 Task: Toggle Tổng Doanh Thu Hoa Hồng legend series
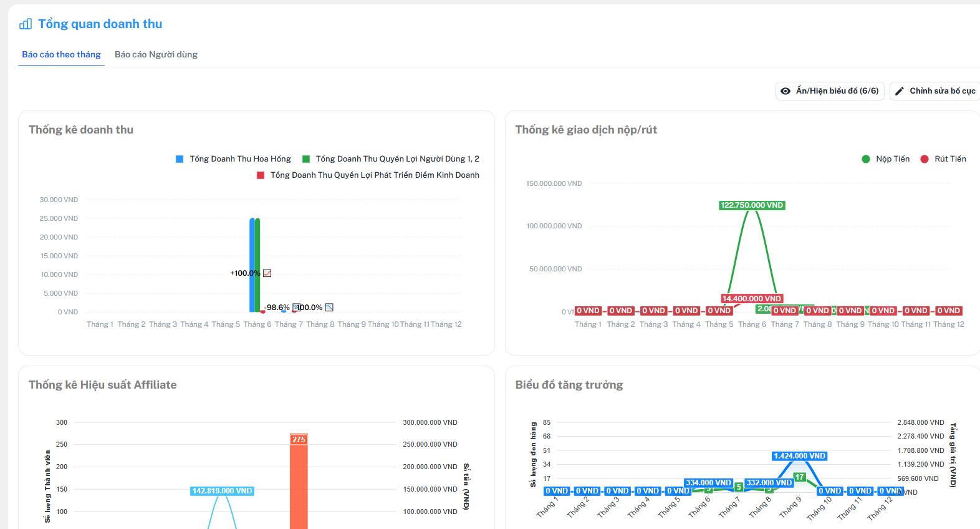click(180, 159)
